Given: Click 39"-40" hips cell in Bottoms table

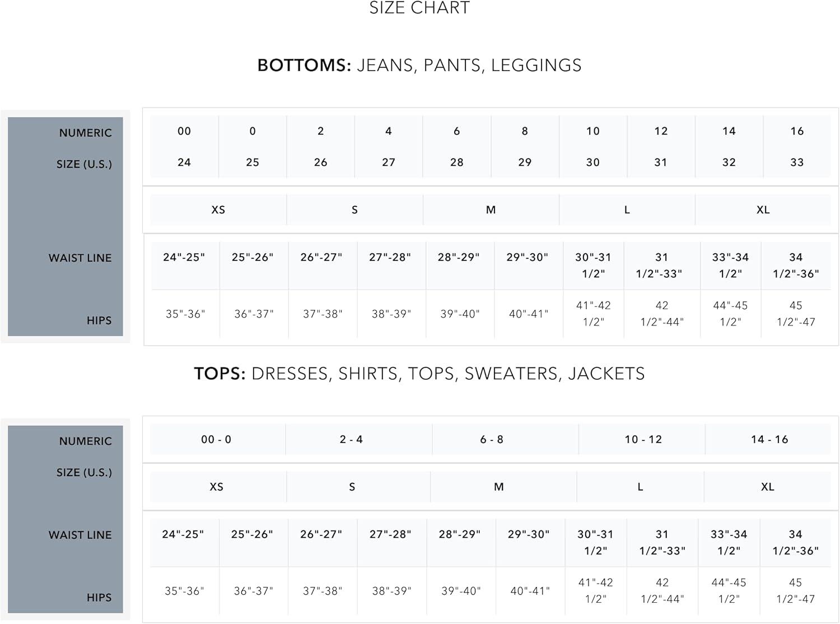Looking at the screenshot, I should (460, 314).
